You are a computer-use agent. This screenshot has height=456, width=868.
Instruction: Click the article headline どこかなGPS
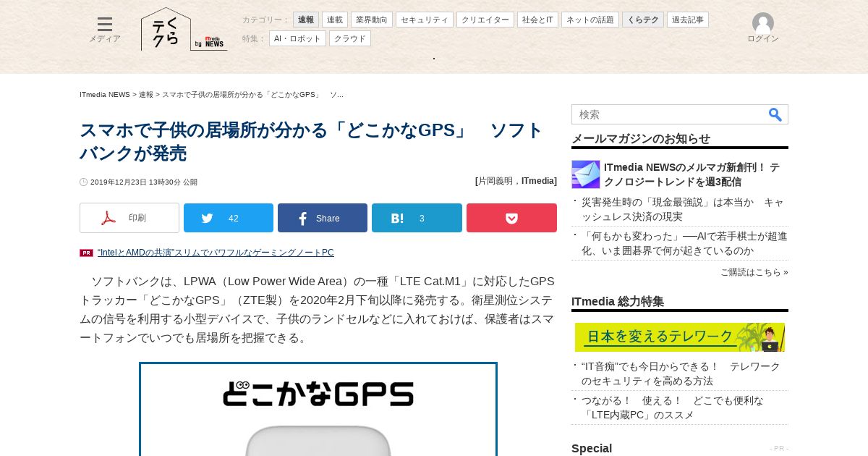(x=311, y=142)
